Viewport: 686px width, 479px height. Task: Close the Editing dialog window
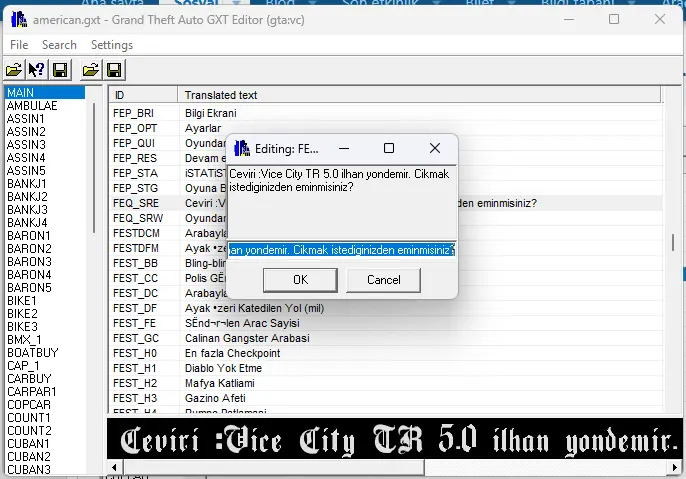point(434,148)
